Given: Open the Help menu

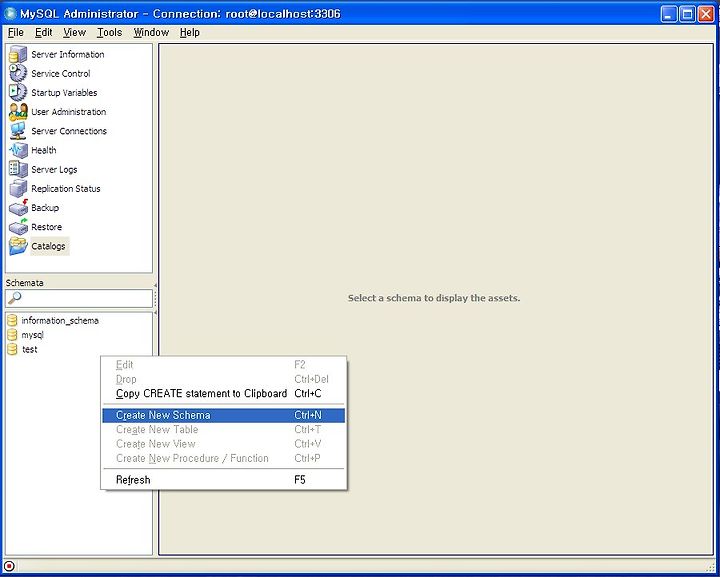Looking at the screenshot, I should [190, 33].
